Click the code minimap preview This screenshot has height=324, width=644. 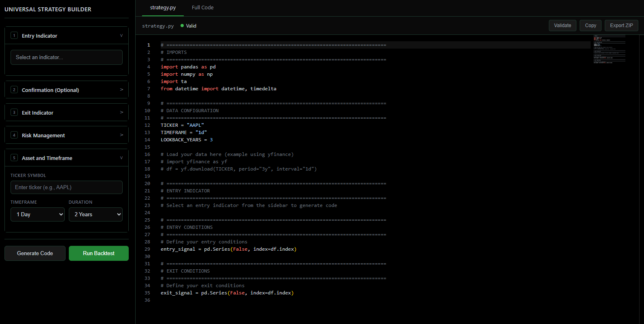(x=610, y=49)
